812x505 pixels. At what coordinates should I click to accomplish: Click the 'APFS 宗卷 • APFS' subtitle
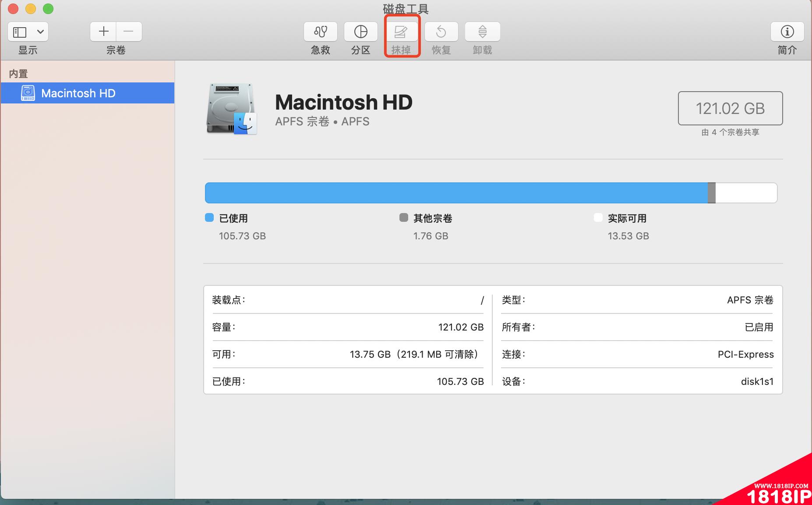[x=322, y=121]
